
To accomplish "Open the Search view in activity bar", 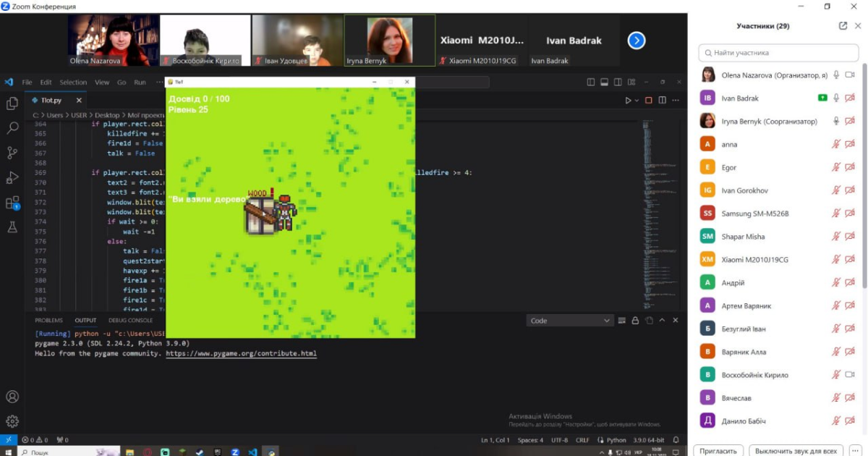I will tap(12, 128).
